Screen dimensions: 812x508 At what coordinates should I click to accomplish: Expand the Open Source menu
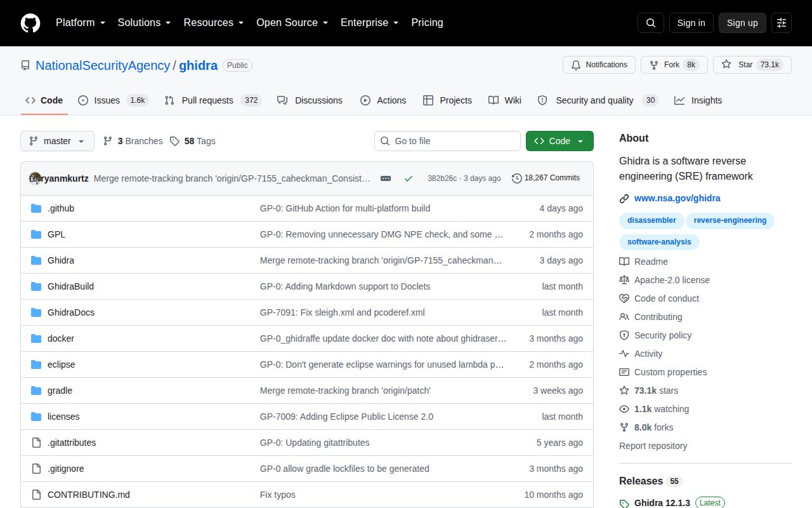[x=292, y=23]
